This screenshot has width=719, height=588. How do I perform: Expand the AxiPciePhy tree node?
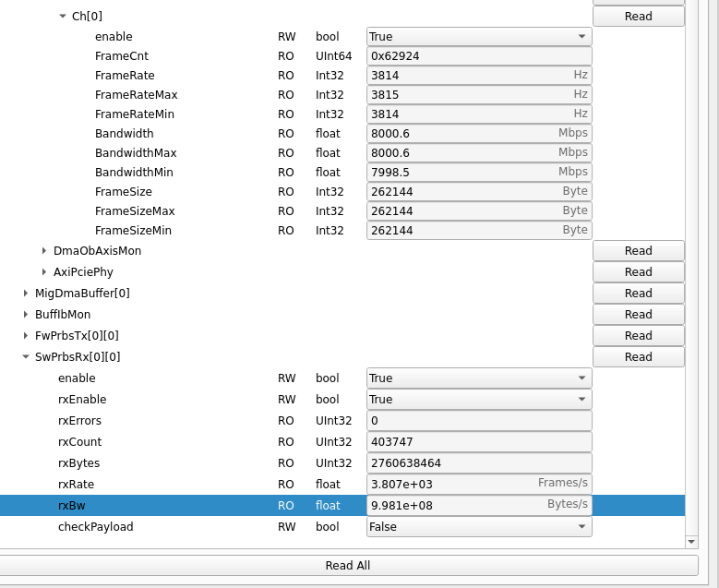coord(44,272)
